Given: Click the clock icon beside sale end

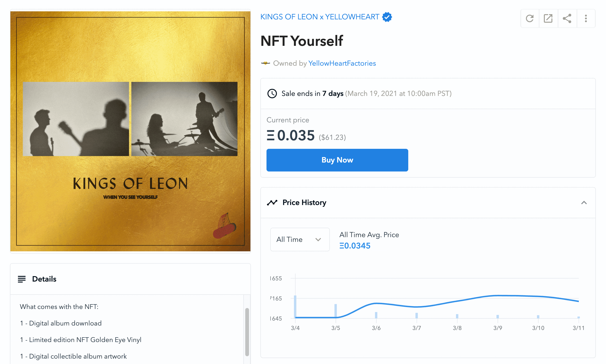Looking at the screenshot, I should (272, 94).
